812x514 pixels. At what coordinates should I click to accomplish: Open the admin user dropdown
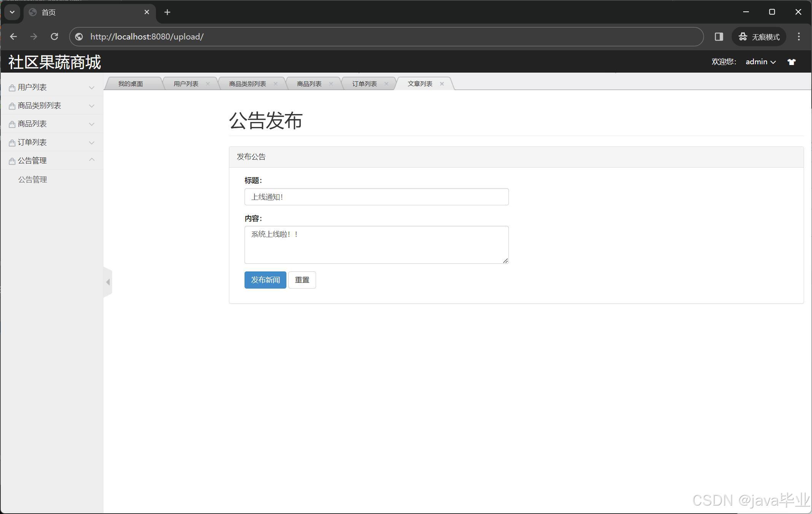click(761, 62)
